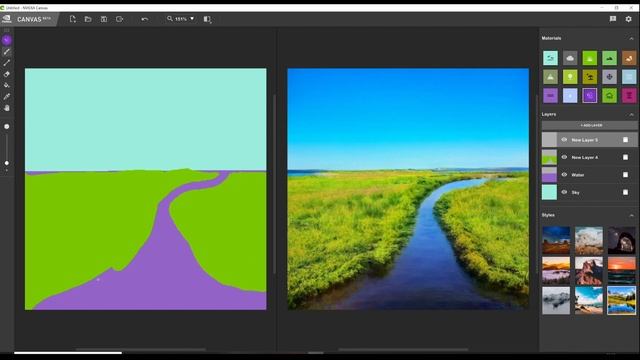Viewport: 640px width, 360px height.
Task: Select the Water layer name
Action: click(x=578, y=175)
